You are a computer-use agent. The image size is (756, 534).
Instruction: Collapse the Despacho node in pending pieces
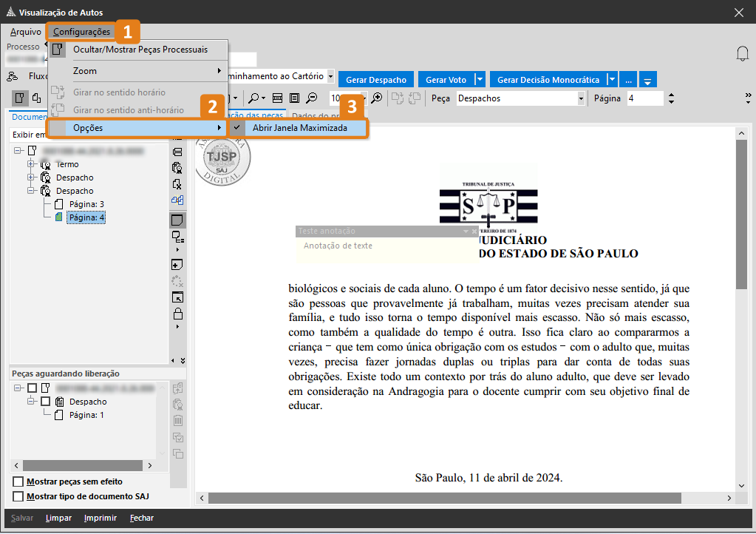coord(31,401)
